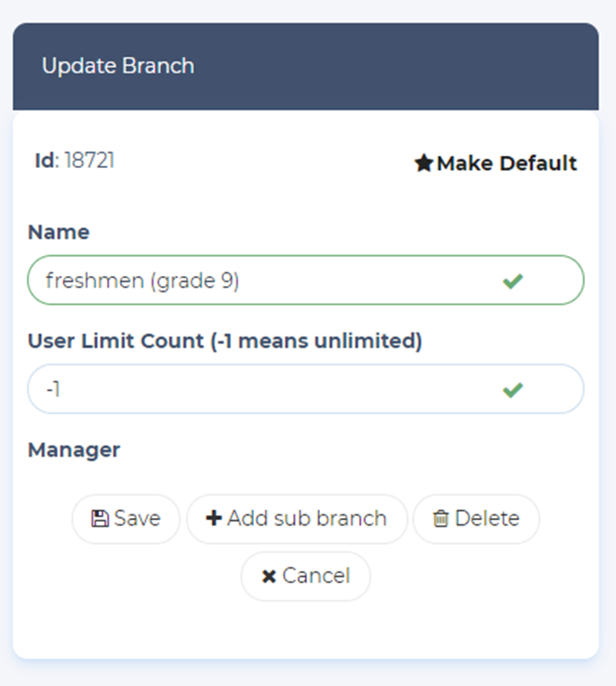This screenshot has height=686, width=616.
Task: Click the Name field label
Action: [59, 232]
